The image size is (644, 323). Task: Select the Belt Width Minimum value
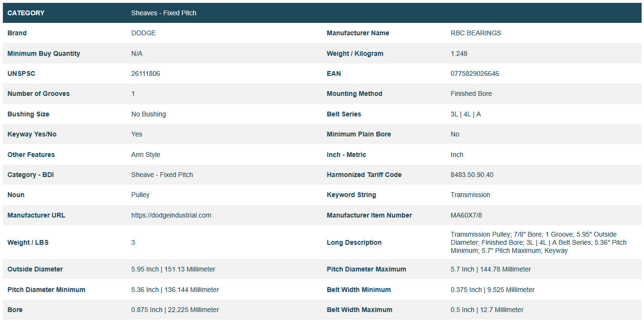[492, 290]
